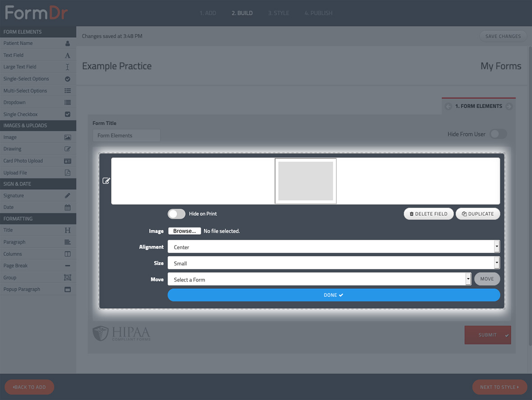Add a Popup Paragraph element
Screen dimensions: 532x400
38,290
